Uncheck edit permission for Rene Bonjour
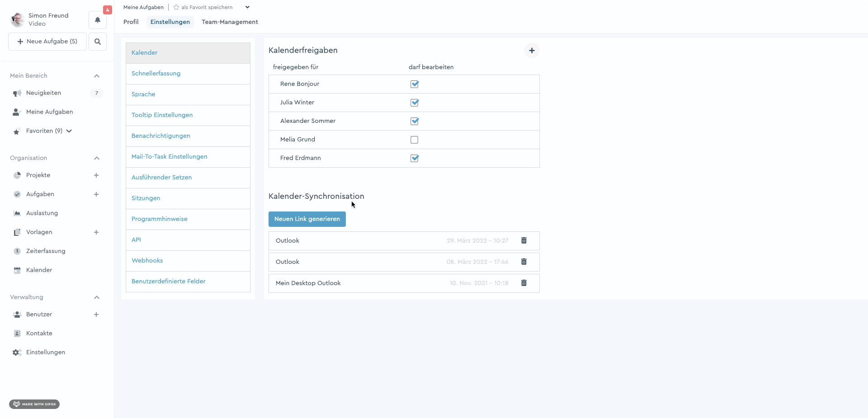Viewport: 868px width, 418px height. 414,84
